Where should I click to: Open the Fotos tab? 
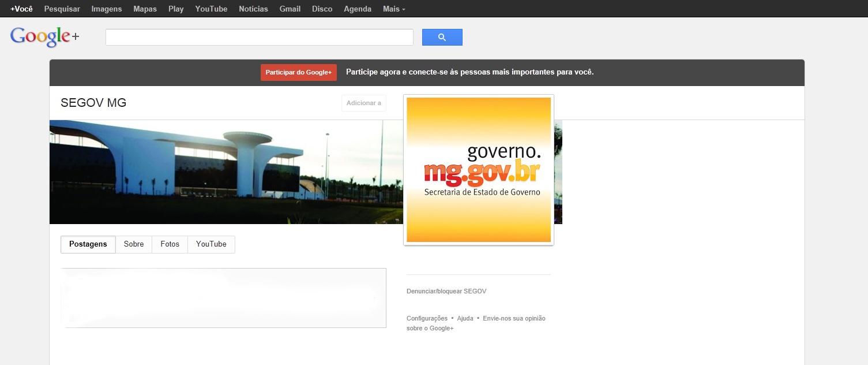[170, 244]
